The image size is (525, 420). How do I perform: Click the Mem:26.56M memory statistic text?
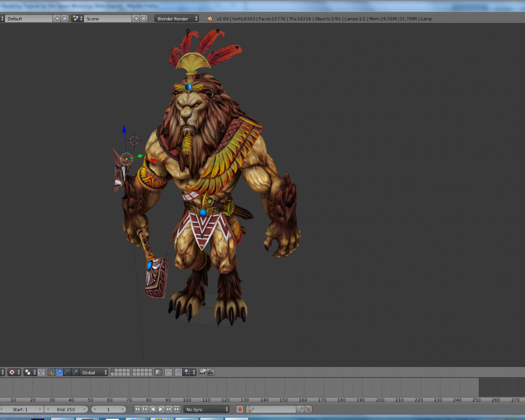click(383, 19)
